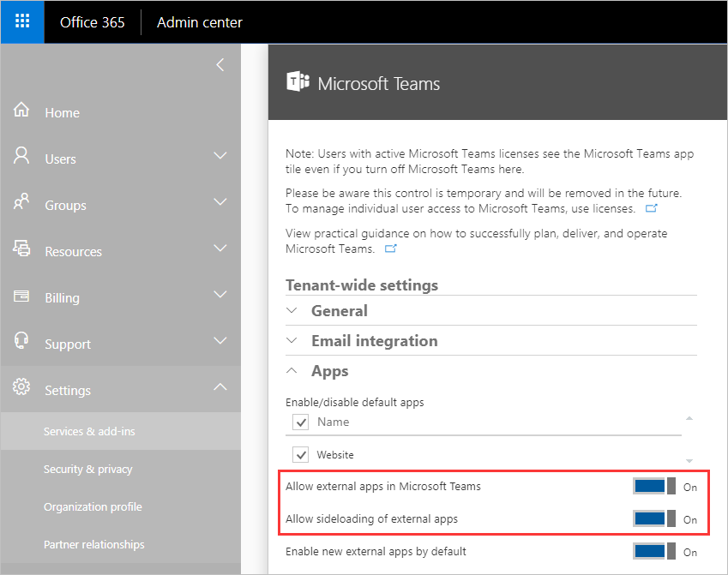Viewport: 728px width, 575px height.
Task: Click the Users person icon
Action: click(21, 155)
